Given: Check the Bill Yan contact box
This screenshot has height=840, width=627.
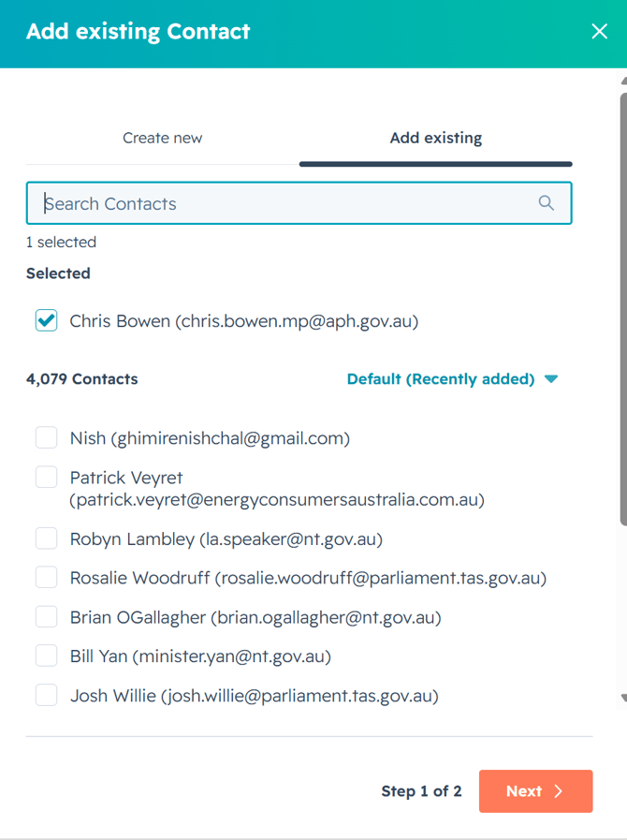Looking at the screenshot, I should (47, 656).
